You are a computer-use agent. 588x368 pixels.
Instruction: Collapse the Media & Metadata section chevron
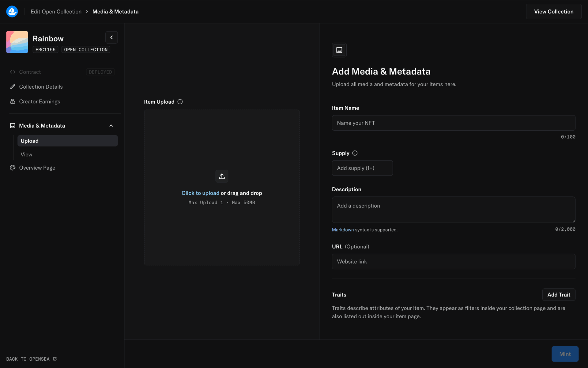111,126
